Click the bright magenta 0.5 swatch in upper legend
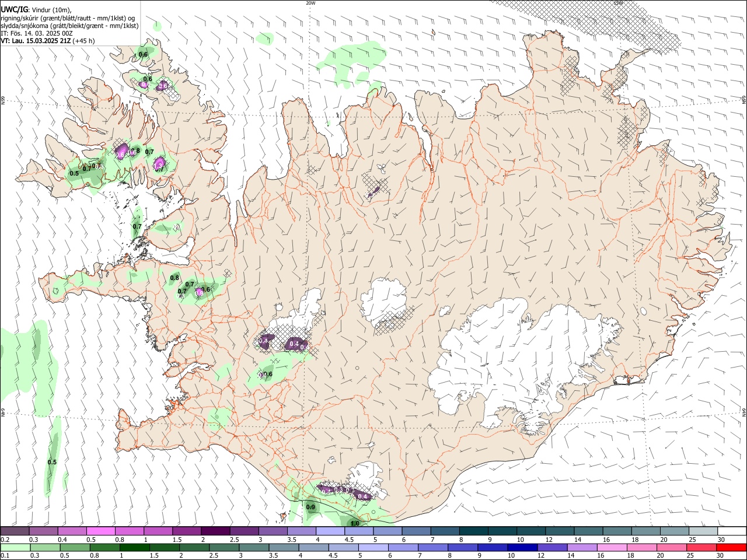747x560 pixels. [x=101, y=531]
